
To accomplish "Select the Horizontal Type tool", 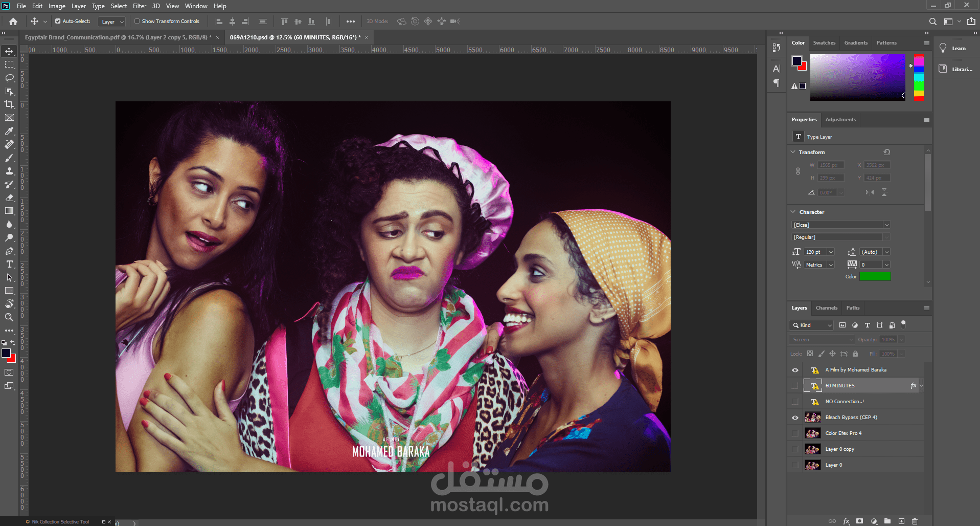I will [x=9, y=264].
